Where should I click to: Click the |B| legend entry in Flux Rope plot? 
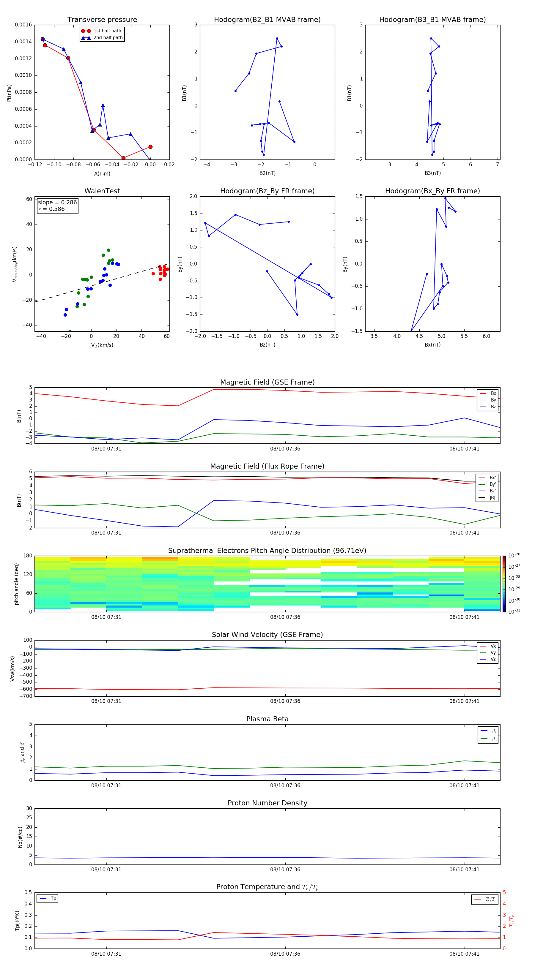pos(487,498)
